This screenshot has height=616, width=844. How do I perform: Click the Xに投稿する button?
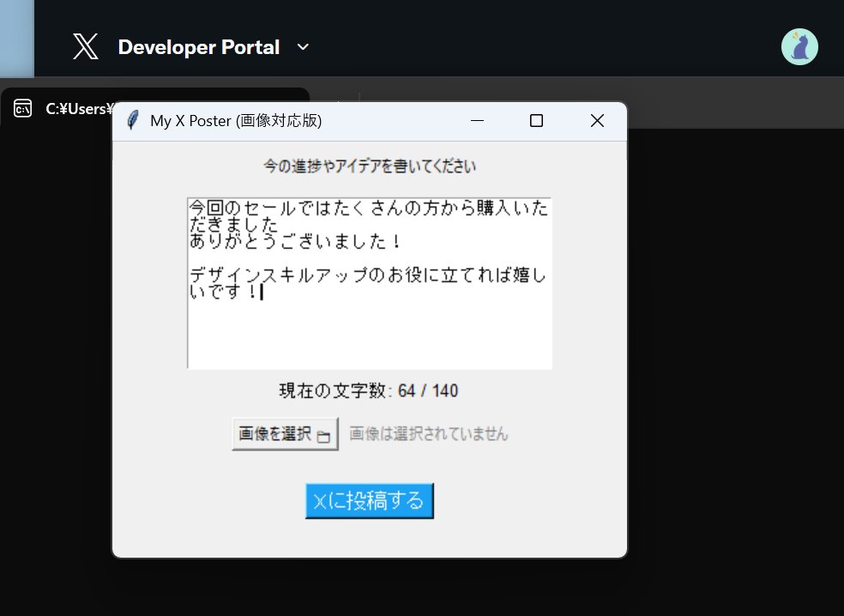coord(369,501)
